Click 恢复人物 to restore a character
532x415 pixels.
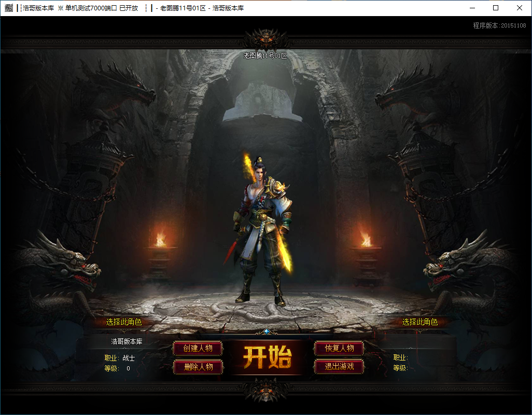click(x=339, y=348)
